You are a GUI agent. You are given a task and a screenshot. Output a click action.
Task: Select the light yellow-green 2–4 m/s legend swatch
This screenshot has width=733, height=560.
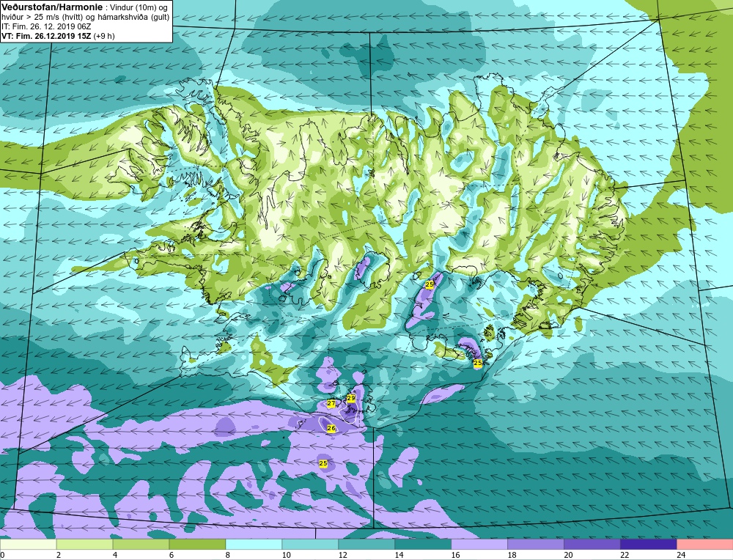pos(84,545)
